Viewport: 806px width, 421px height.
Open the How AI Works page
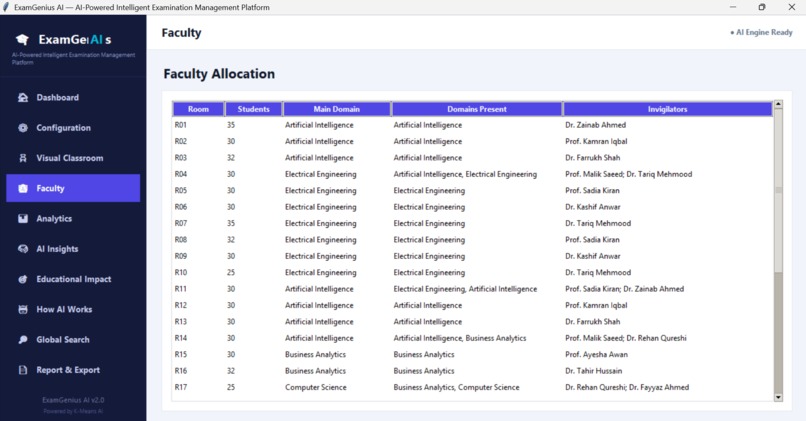point(73,309)
